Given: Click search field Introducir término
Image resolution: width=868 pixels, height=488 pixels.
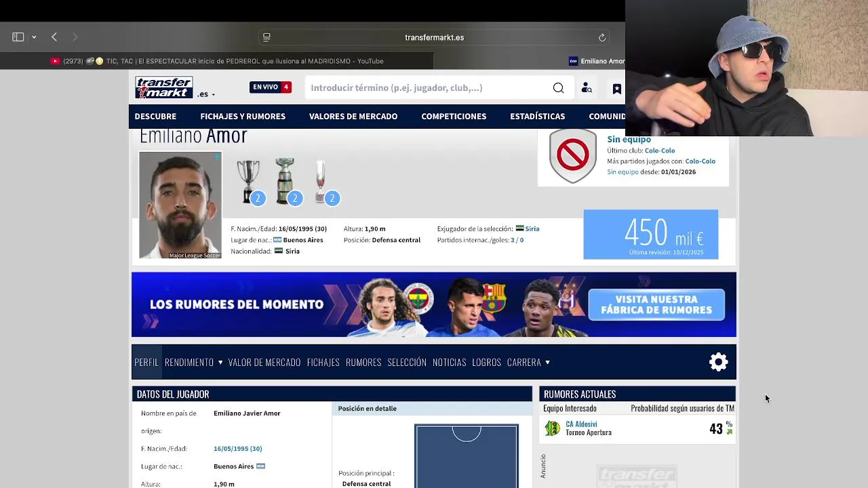Looking at the screenshot, I should [x=427, y=88].
